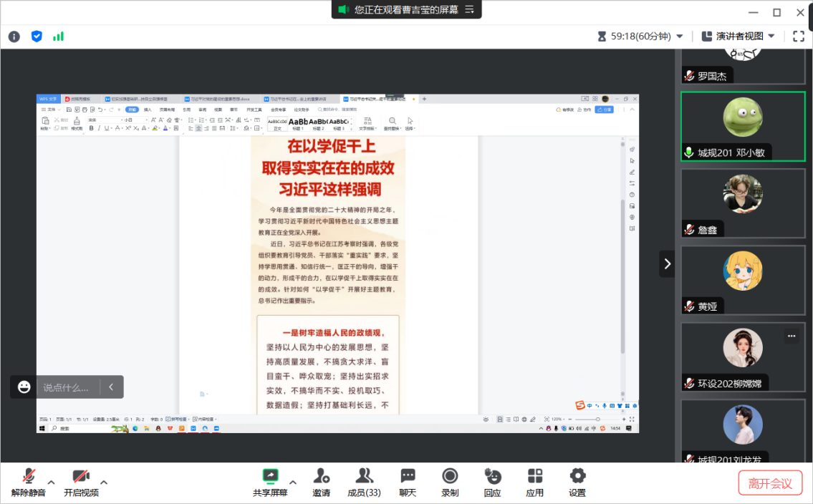Open the Reactions (回应) icon
This screenshot has width=813, height=504.
point(492,482)
